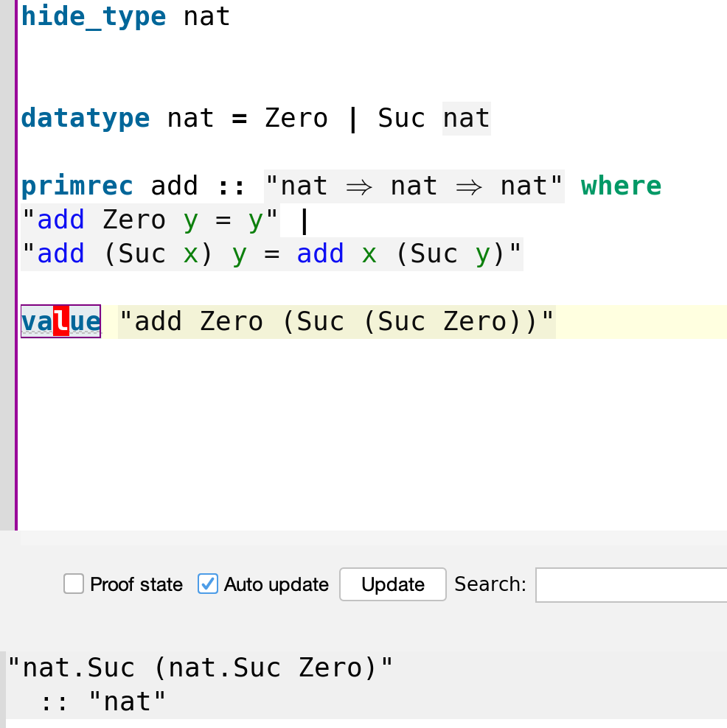Click the Suc constructor in datatype definition

401,118
